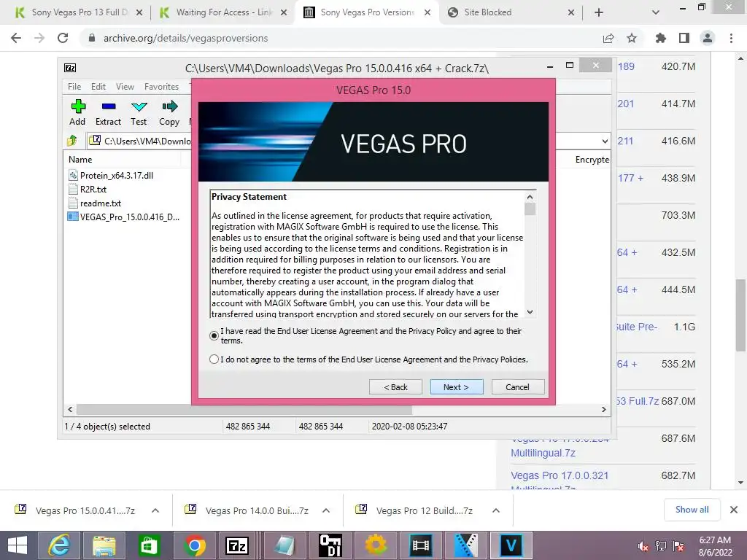Toggle Chrome side panel

684,38
